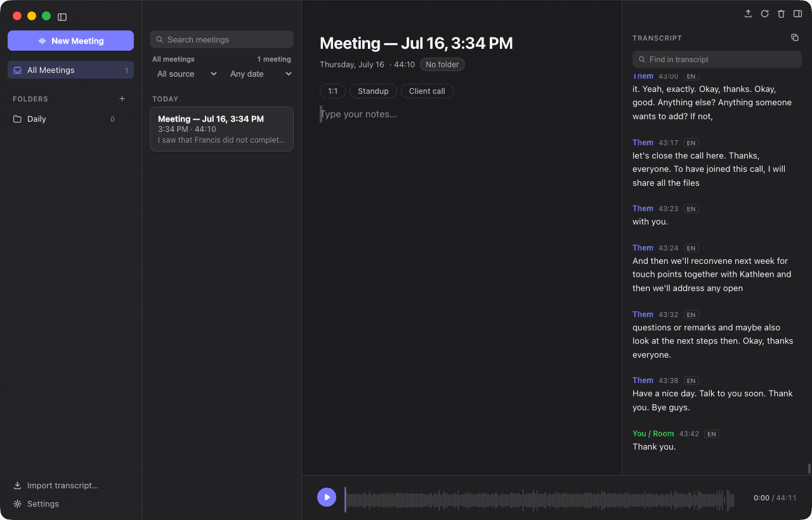Click the meeting title heading
Image resolution: width=812 pixels, height=520 pixels.
(416, 43)
